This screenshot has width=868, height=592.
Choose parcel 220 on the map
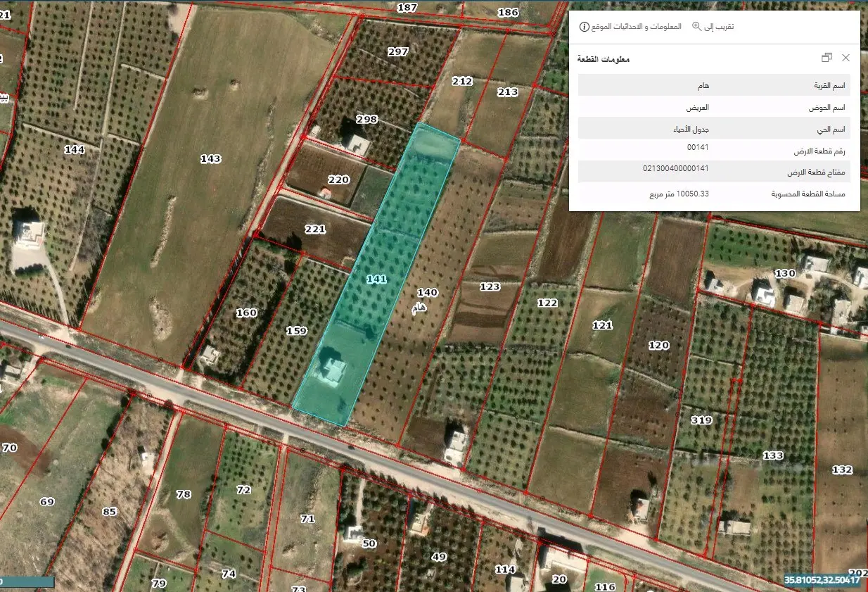[338, 180]
